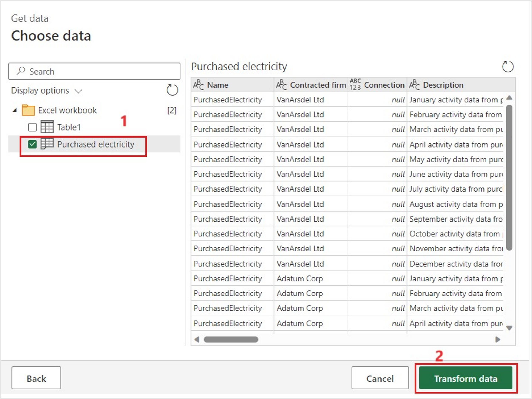Click the Excel workbook folder icon

tap(28, 110)
